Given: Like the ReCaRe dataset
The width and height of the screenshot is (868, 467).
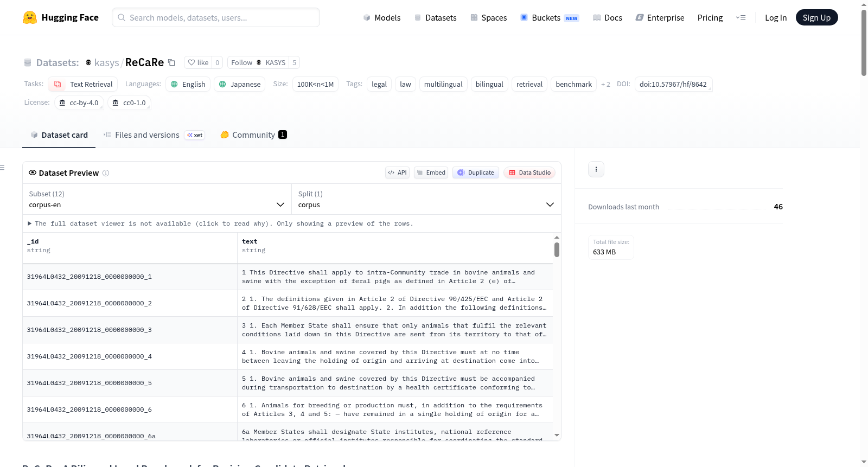Looking at the screenshot, I should coord(198,62).
